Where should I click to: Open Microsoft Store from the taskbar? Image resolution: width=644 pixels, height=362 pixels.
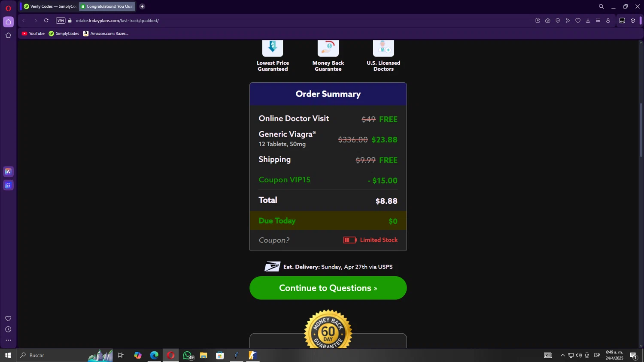point(220,355)
